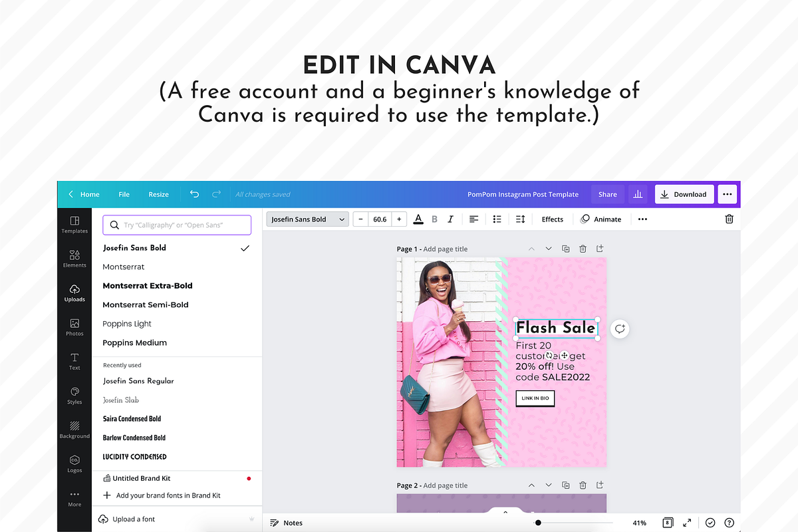Delete the selected element with trash icon
The image size is (798, 532).
(729, 219)
